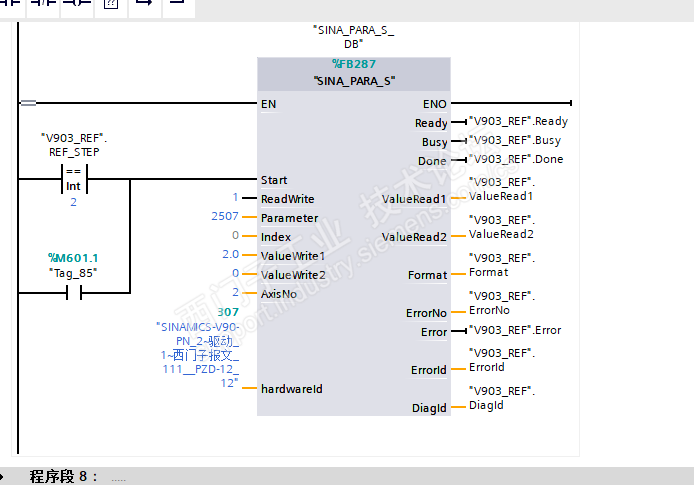The height and width of the screenshot is (485, 694).
Task: Click Index input value 0
Action: tap(235, 235)
